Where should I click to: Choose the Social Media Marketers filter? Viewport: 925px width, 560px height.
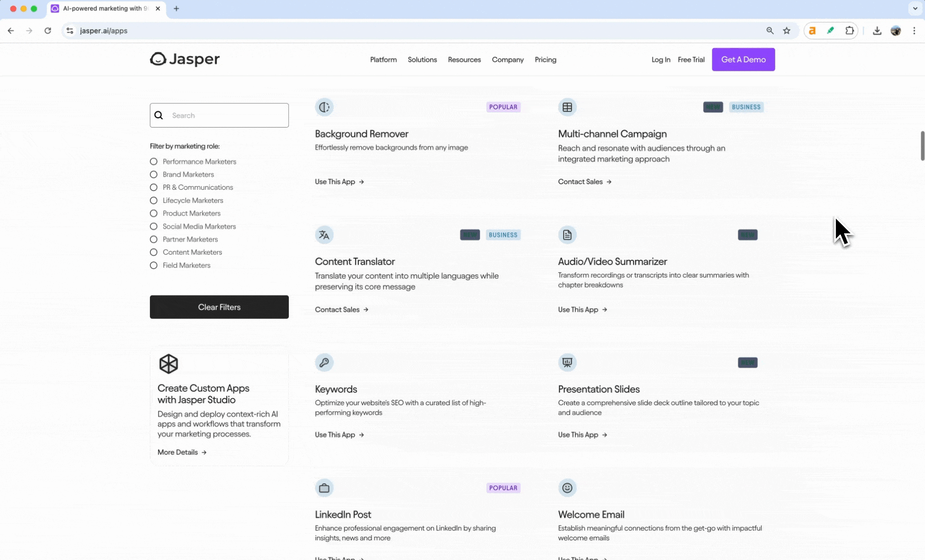pos(153,227)
